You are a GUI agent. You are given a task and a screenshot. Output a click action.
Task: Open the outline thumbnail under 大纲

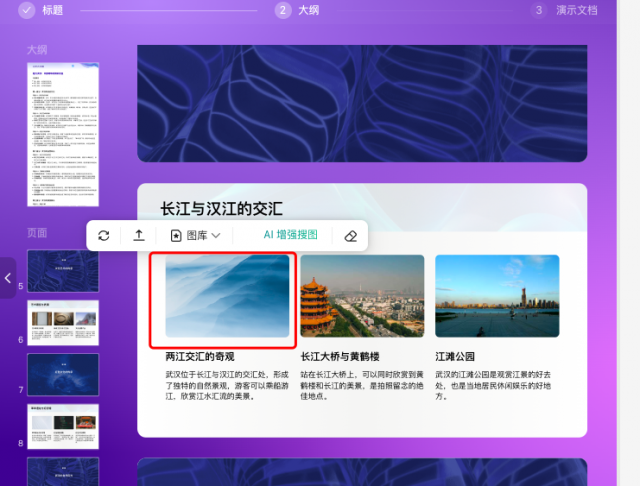coord(63,133)
